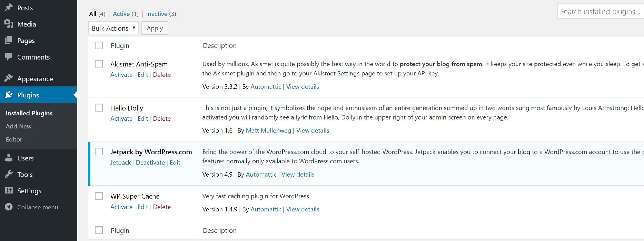644x241 pixels.
Task: Click the Appearance paintbrush icon
Action: click(x=8, y=78)
